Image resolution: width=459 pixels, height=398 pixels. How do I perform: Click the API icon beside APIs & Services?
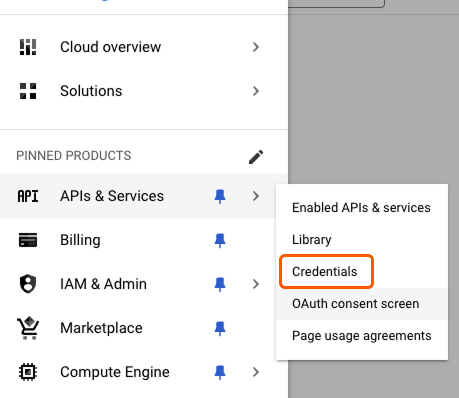coord(28,196)
